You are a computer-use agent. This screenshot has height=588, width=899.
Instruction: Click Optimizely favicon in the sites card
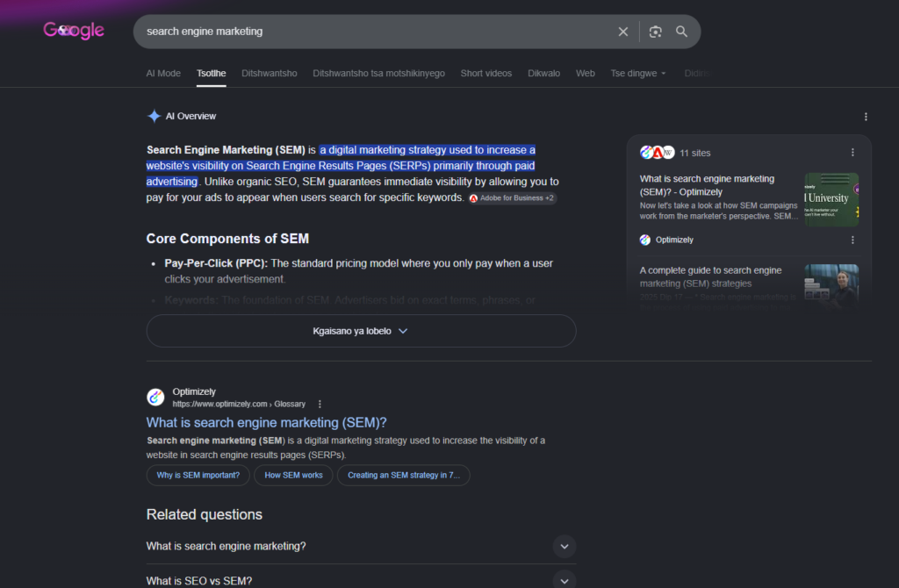tap(645, 240)
